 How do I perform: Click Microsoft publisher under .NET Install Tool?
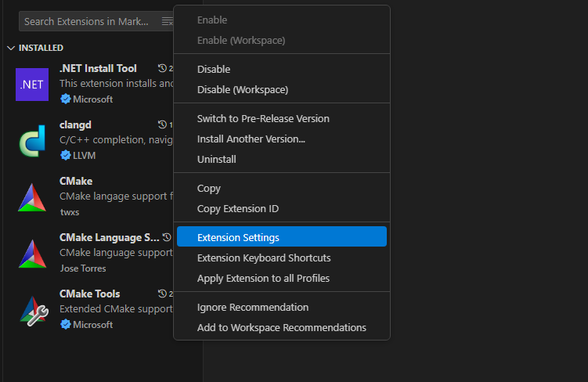click(x=92, y=99)
